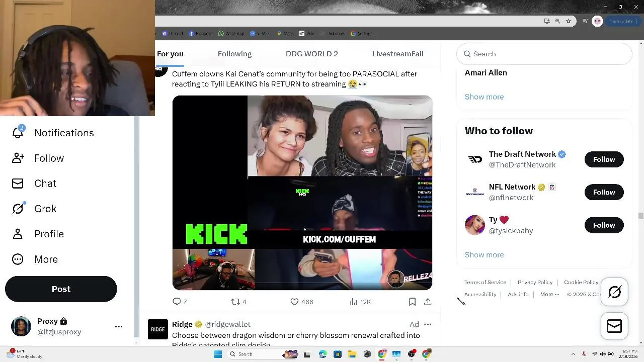Open Terms of Service link
Screen dimensions: 644x362
[x=485, y=283]
